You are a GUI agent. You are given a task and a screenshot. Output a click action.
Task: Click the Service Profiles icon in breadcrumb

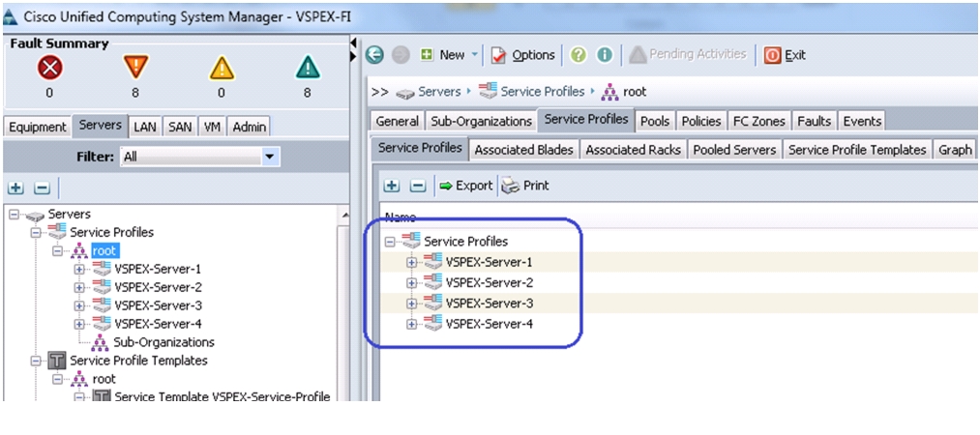[x=489, y=92]
